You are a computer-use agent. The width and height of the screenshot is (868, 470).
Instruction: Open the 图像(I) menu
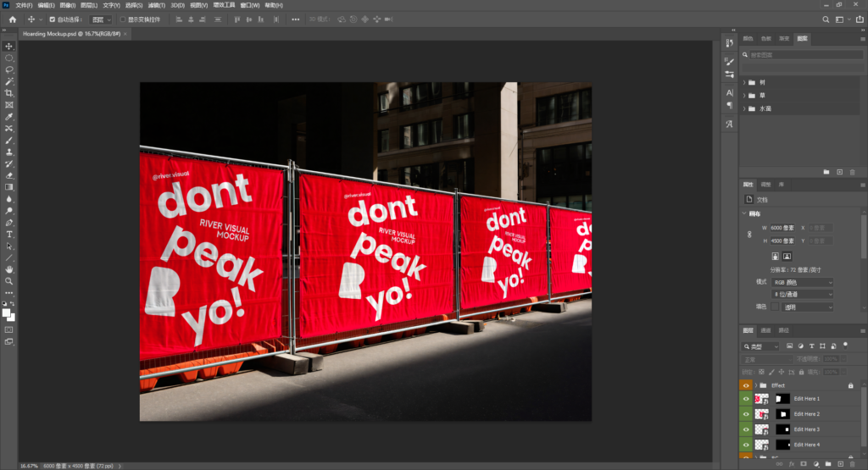tap(68, 5)
